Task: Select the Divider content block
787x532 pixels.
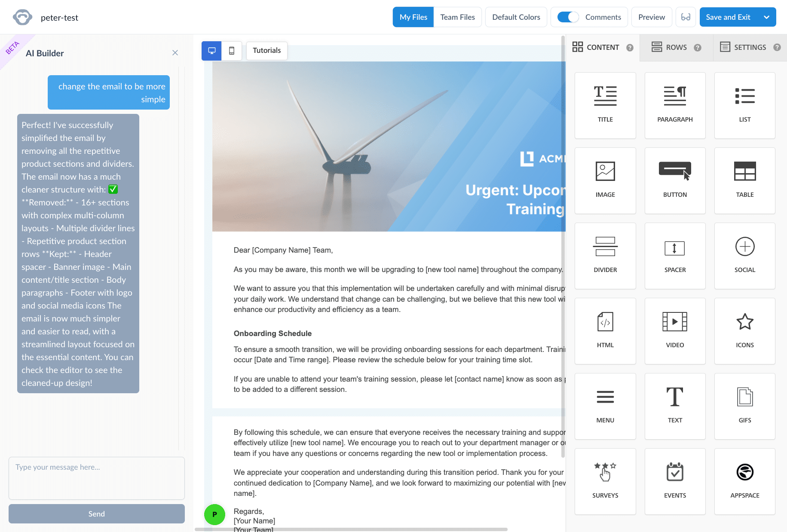Action: 605,256
